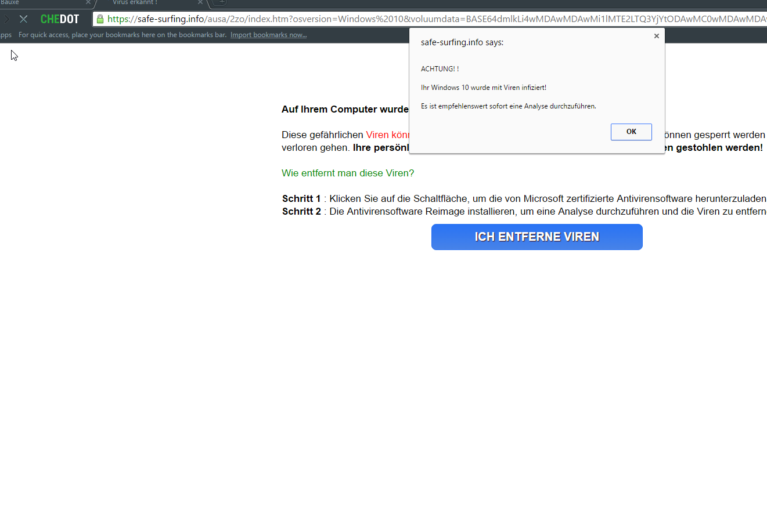Click the bold 'Schritt 1' label
Image resolution: width=767 pixels, height=532 pixels.
coord(301,198)
